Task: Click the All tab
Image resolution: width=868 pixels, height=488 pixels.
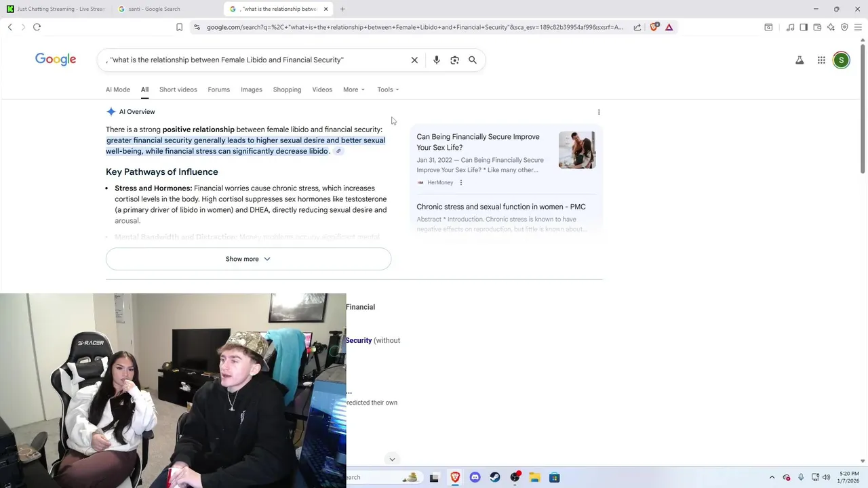Action: pyautogui.click(x=144, y=89)
